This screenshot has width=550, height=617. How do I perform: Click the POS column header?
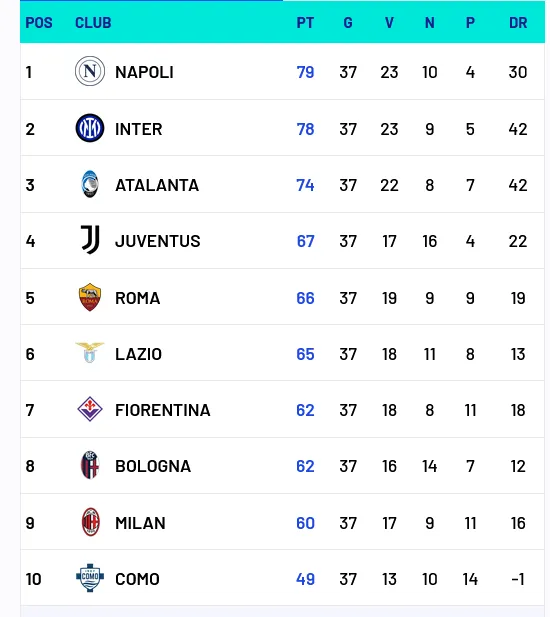pos(39,23)
